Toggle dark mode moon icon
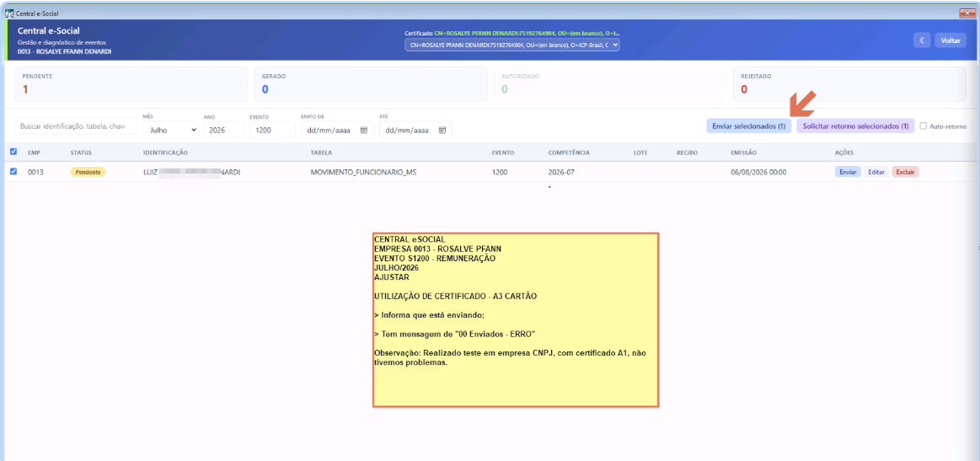 click(x=922, y=40)
